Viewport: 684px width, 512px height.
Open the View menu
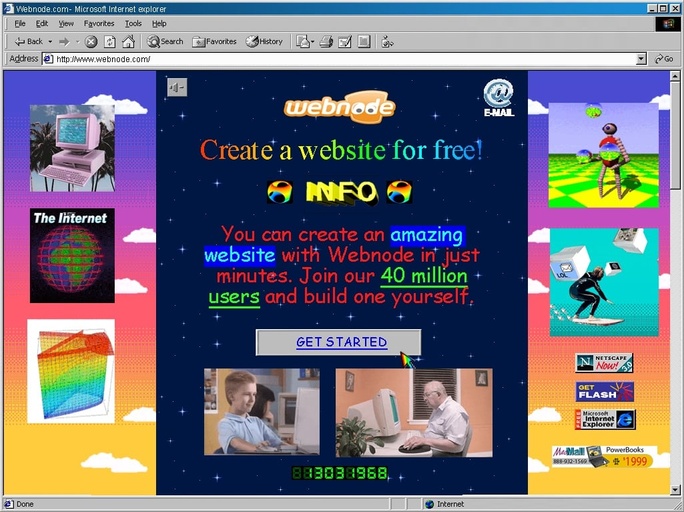coord(66,24)
